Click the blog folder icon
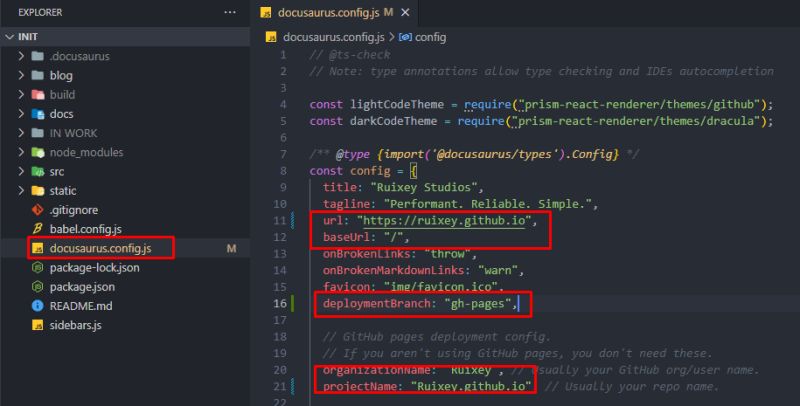The image size is (800, 406). [x=38, y=75]
